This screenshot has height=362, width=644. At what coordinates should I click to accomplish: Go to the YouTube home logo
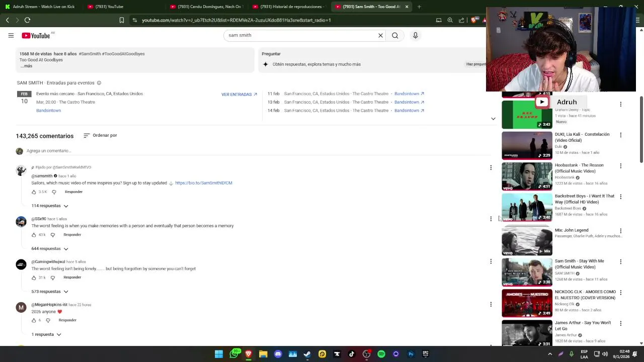(x=36, y=36)
